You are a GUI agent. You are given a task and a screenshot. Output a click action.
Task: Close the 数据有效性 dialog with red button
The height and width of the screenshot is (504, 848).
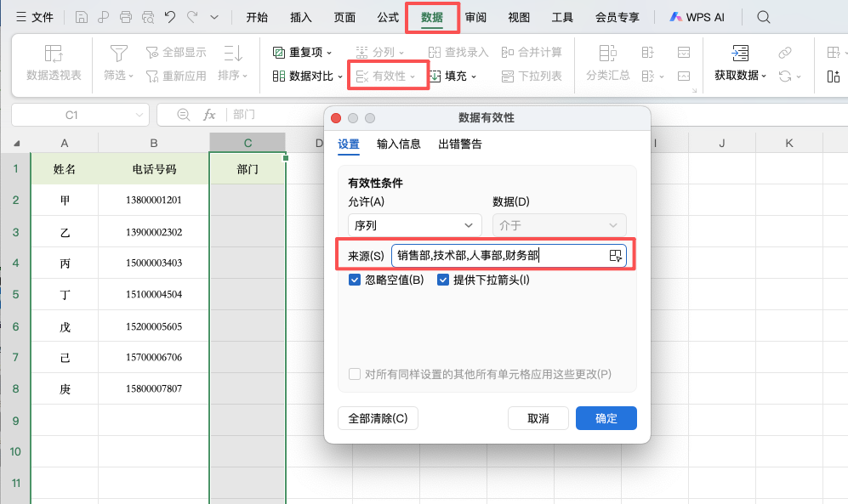(x=336, y=118)
